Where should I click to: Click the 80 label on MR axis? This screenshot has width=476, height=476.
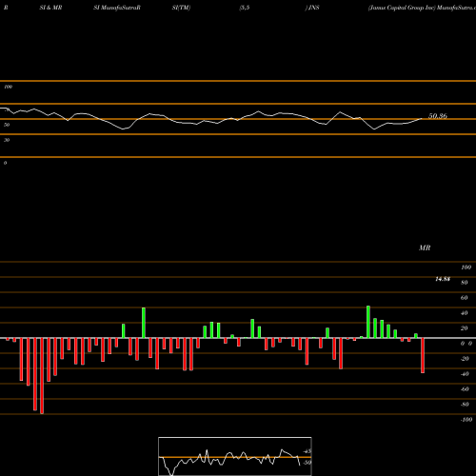465,283
